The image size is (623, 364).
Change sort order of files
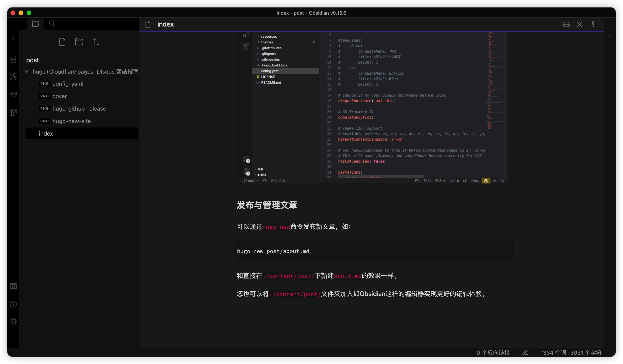[x=96, y=42]
